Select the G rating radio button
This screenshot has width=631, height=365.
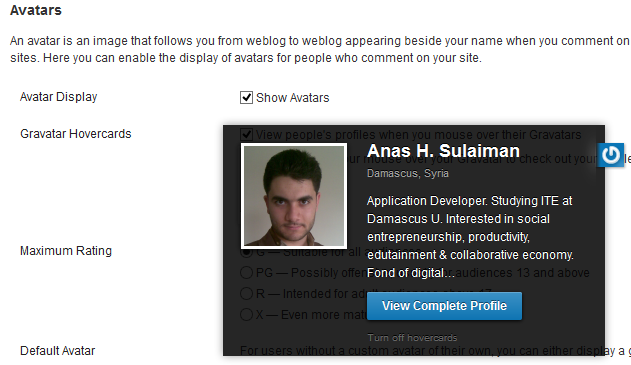point(246,252)
